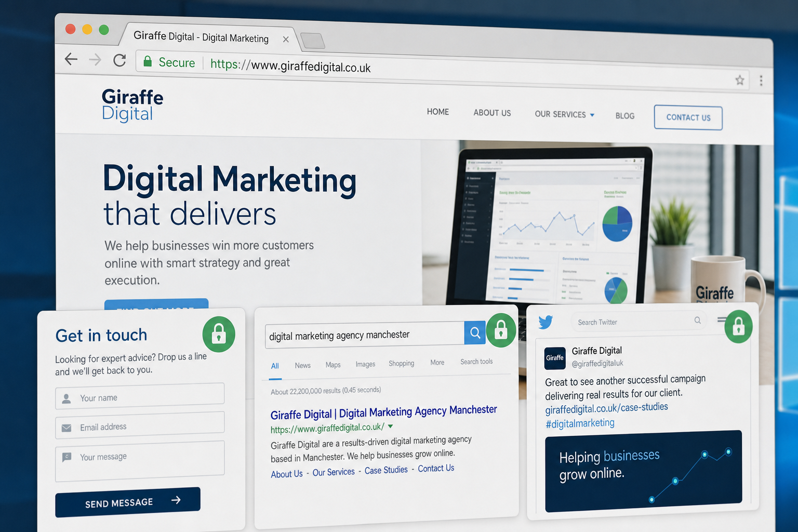
Task: Click the green Secure padlock icon
Action: (x=148, y=61)
